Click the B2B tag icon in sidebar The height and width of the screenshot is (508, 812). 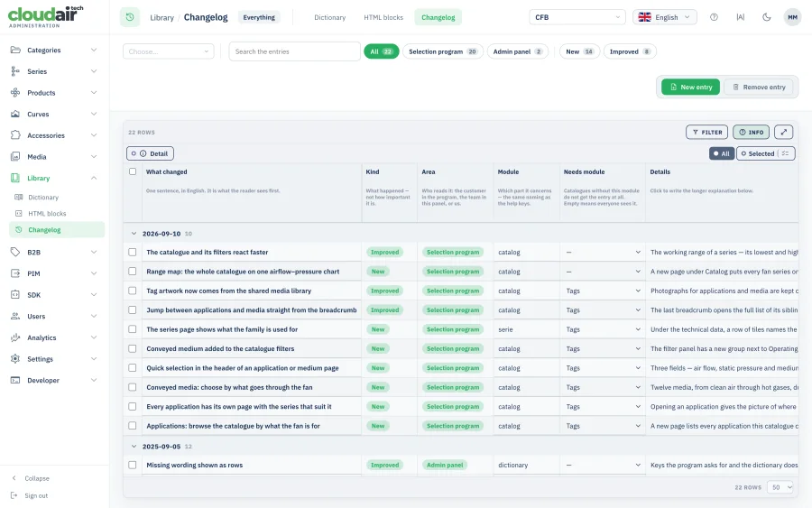pos(15,252)
